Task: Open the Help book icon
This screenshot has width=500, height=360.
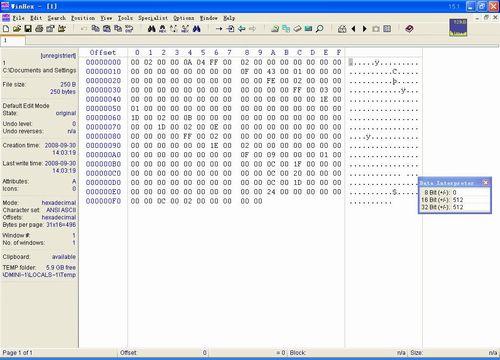Action: tap(410, 29)
